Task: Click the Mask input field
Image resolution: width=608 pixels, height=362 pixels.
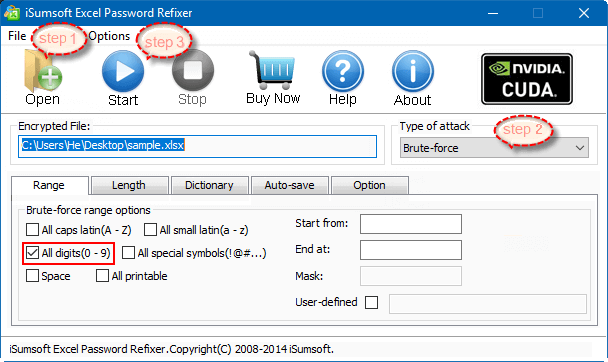Action: [x=411, y=276]
